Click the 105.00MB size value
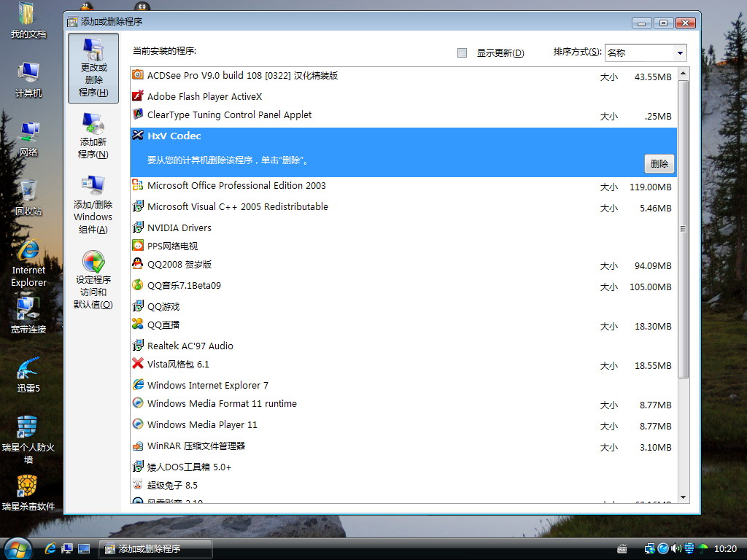Viewport: 747px width, 560px height. click(x=650, y=287)
